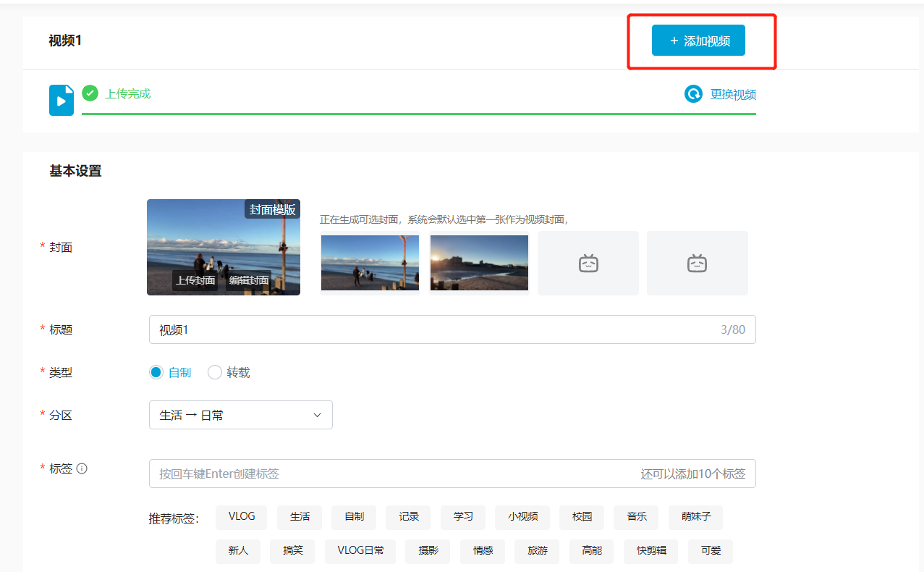The image size is (924, 572).
Task: Click the 添加视频 button
Action: coord(698,41)
